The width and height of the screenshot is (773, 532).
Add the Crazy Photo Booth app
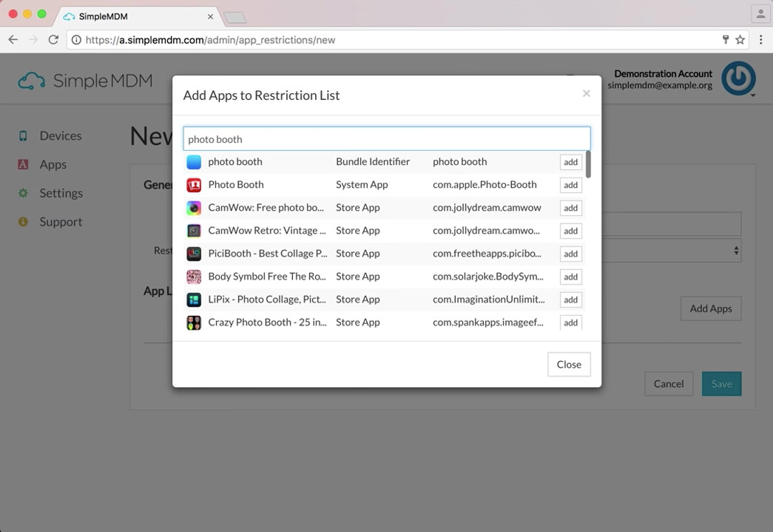tap(571, 323)
